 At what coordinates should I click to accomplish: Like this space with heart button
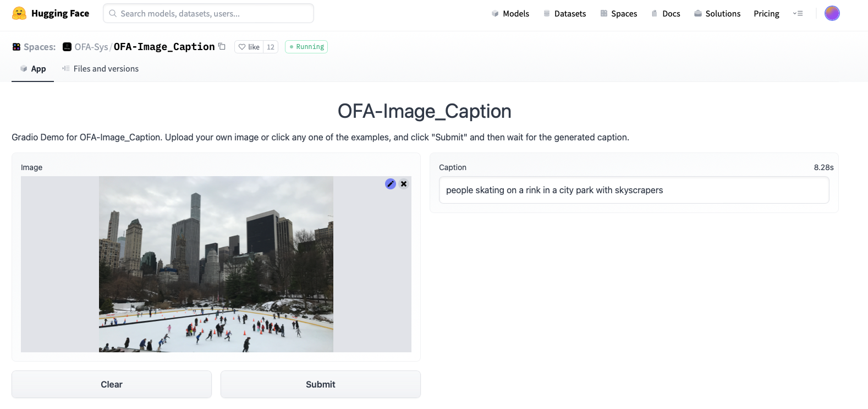tap(249, 47)
